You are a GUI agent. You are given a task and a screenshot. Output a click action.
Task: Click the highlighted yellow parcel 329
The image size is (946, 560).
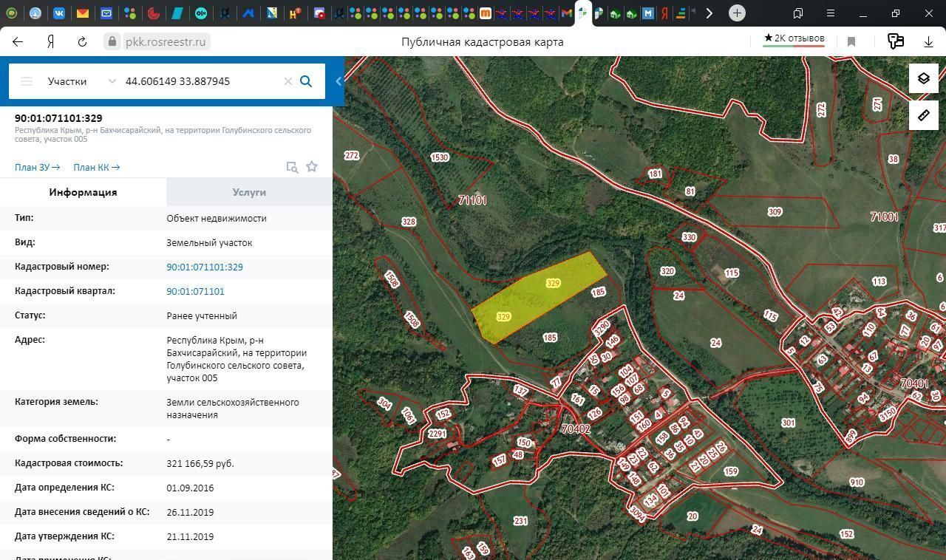(x=540, y=298)
